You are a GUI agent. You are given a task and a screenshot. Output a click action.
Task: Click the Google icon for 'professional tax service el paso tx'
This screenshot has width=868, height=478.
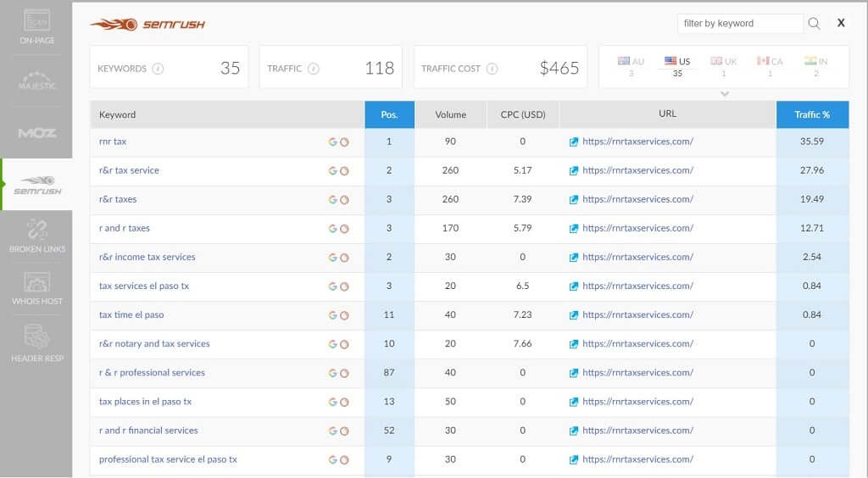[x=332, y=459]
